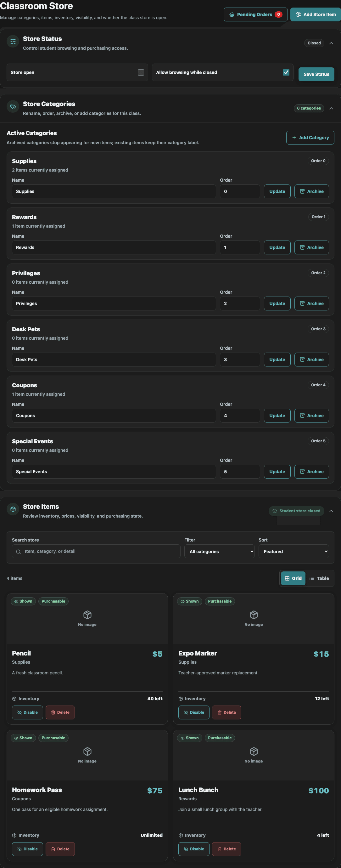The height and width of the screenshot is (868, 341).
Task: Uncheck Allow browsing while closed
Action: [x=286, y=72]
